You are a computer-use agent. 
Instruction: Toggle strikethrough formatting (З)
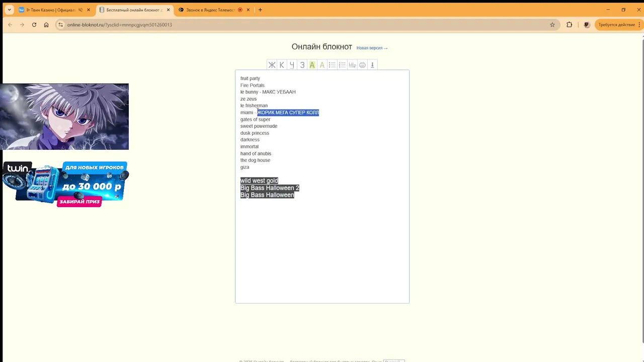click(302, 65)
